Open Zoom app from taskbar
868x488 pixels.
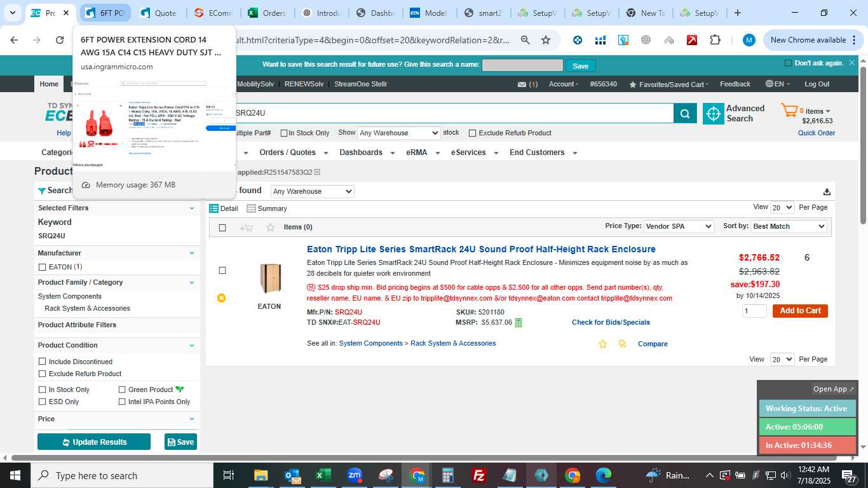coord(355,475)
